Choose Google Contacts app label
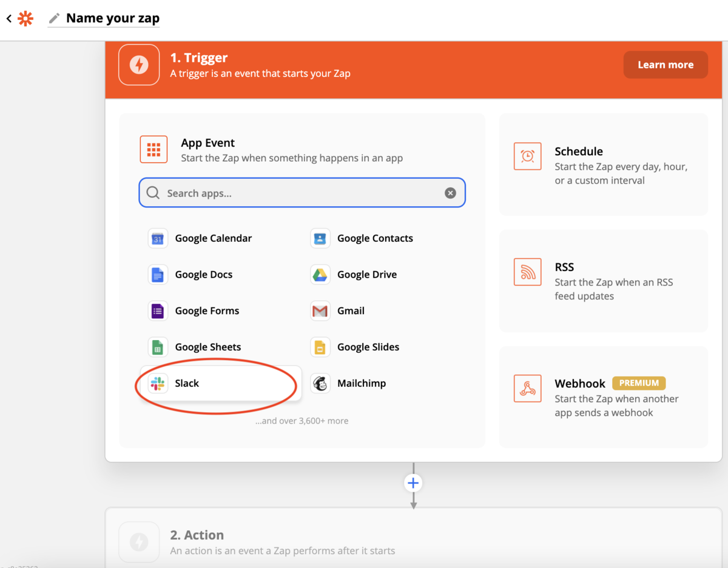 click(x=375, y=238)
